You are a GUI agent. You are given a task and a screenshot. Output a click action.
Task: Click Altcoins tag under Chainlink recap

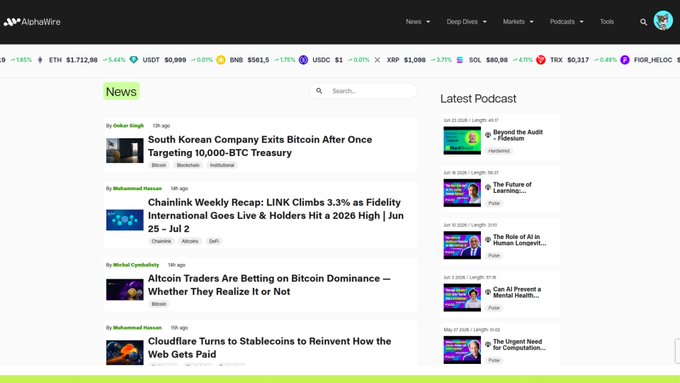(x=190, y=241)
